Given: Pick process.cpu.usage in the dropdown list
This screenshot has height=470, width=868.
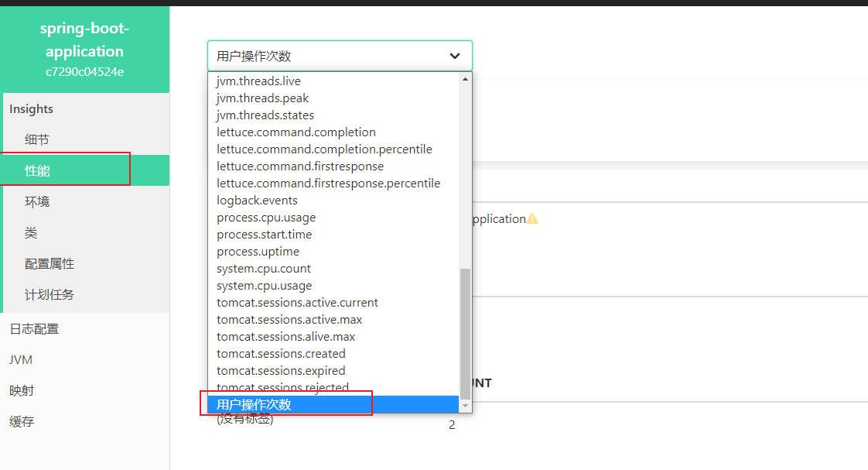Looking at the screenshot, I should [266, 218].
